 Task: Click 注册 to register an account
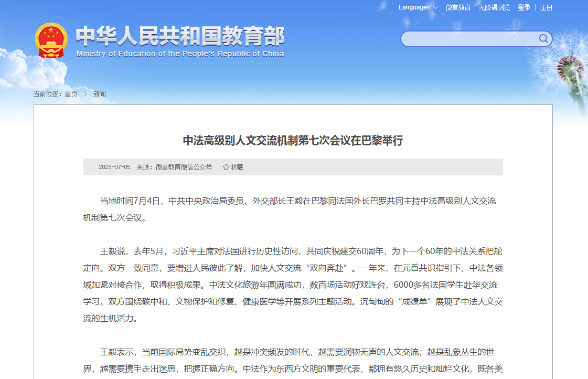[546, 7]
